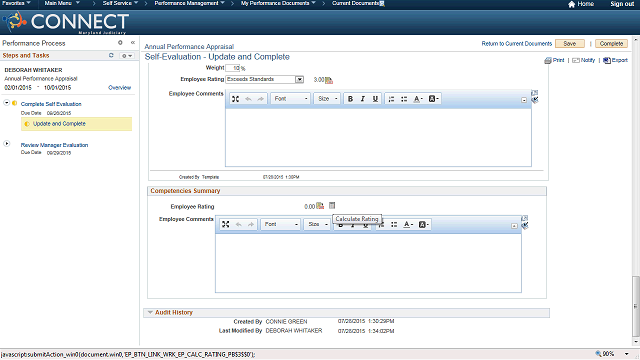Pop out Competencies Summary comments editor
This screenshot has width=640, height=360.
pyautogui.click(x=525, y=218)
